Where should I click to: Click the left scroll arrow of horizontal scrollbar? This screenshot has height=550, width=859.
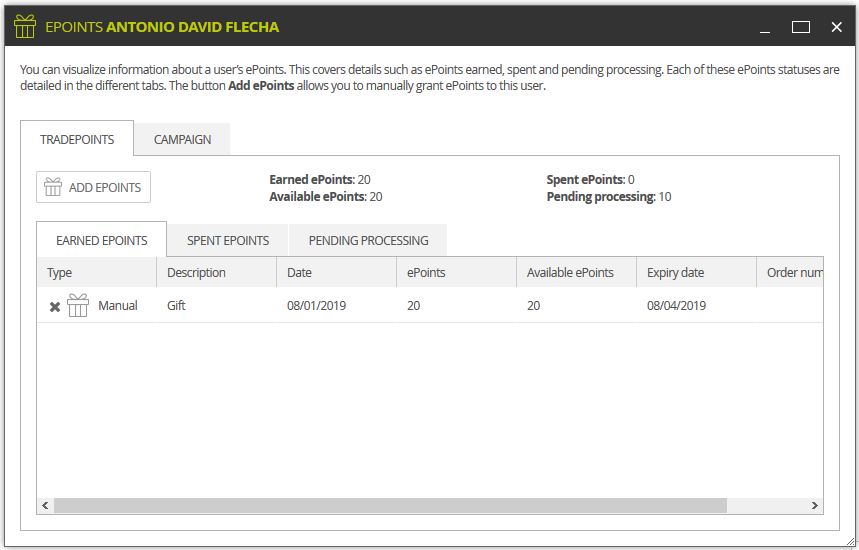tap(45, 505)
